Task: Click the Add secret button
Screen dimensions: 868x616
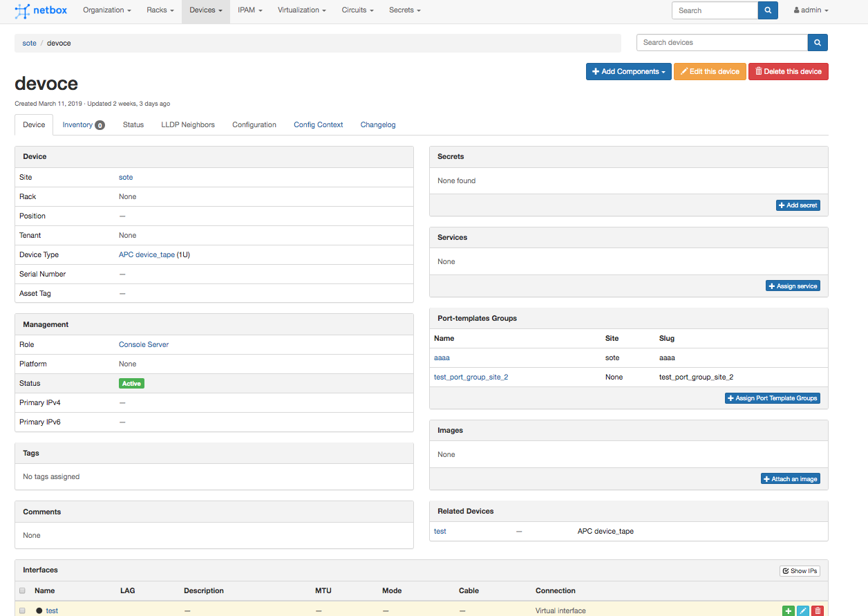Action: 798,205
